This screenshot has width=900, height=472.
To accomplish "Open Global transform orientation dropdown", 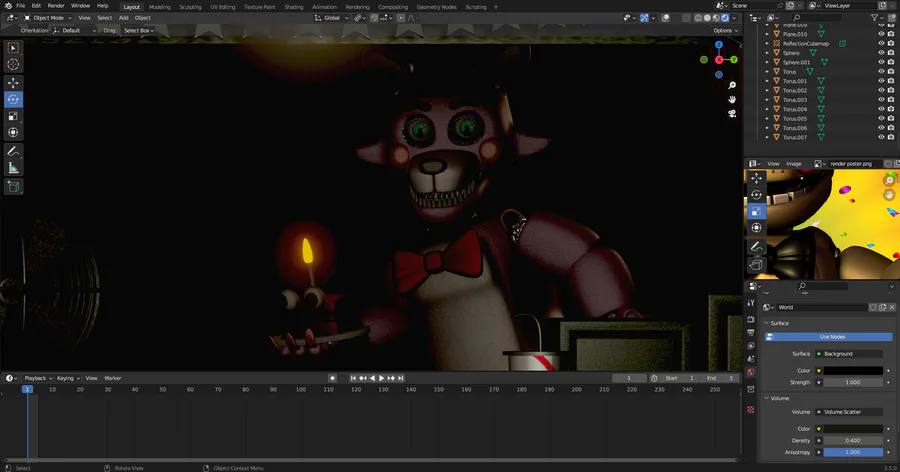I will point(331,18).
